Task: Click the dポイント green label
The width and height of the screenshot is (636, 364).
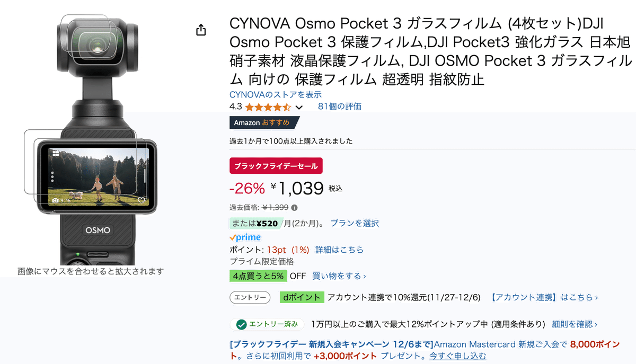Action: [x=301, y=297]
